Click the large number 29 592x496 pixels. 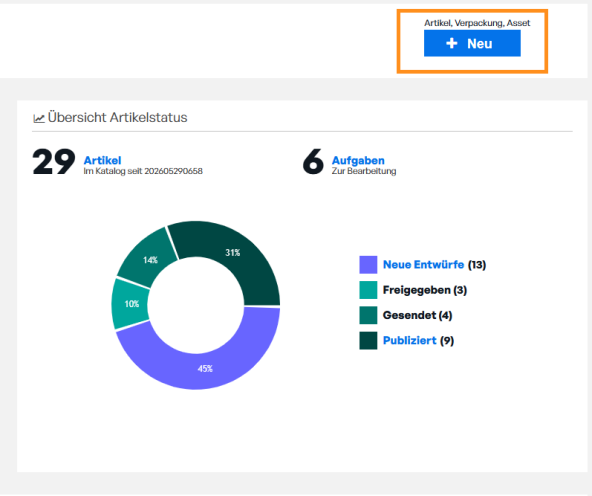click(54, 162)
